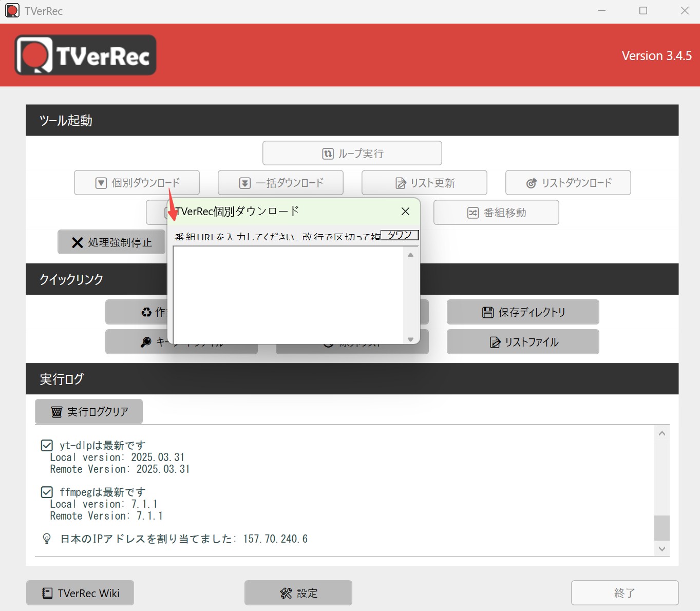Image resolution: width=700 pixels, height=611 pixels.
Task: Click the IP address 157.70.240.6 text
Action: pyautogui.click(x=275, y=539)
